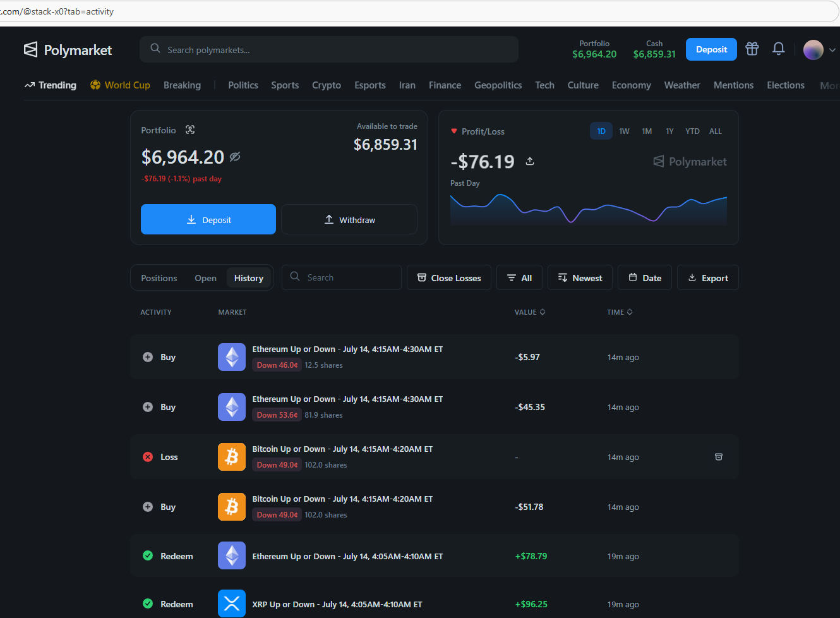
Task: Select the 1Y profit/loss range
Action: [669, 131]
